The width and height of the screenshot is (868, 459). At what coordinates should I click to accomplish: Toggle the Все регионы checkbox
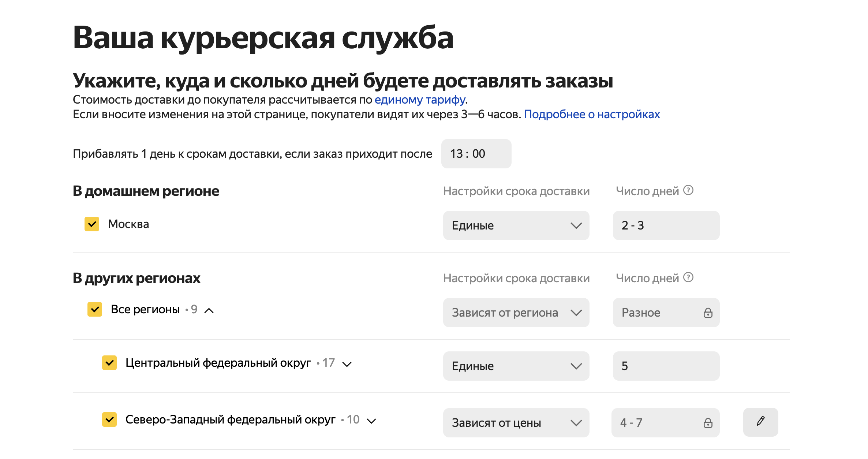pyautogui.click(x=95, y=309)
